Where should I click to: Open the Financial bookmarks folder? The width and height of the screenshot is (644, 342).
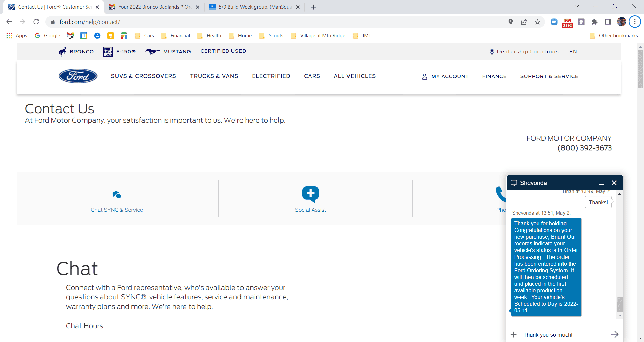point(175,36)
